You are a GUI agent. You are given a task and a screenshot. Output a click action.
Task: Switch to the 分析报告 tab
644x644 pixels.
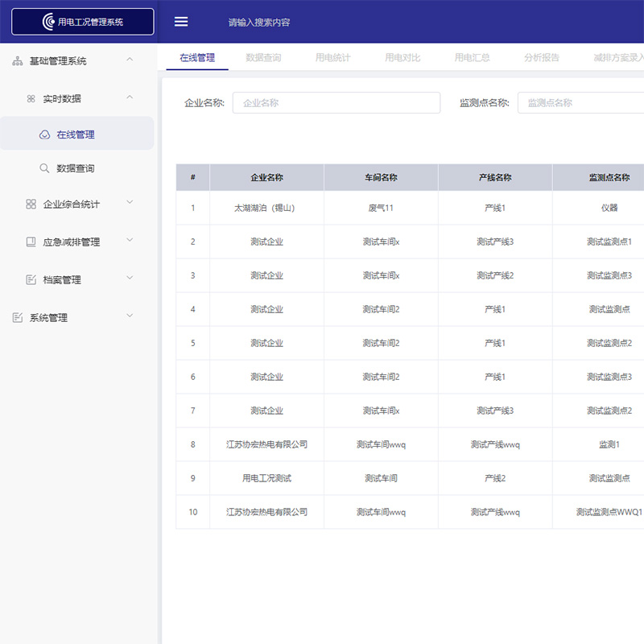pyautogui.click(x=541, y=57)
